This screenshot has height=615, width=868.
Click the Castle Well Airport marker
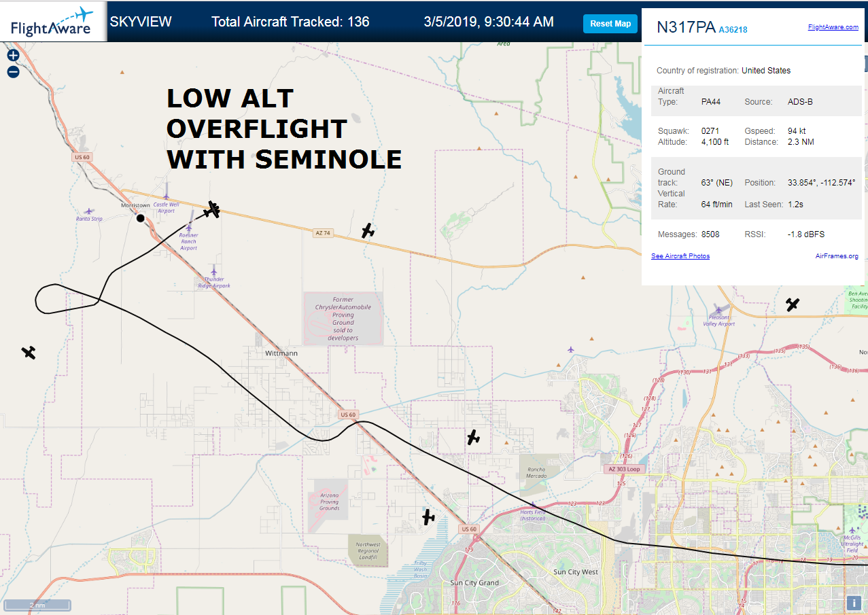[x=166, y=196]
